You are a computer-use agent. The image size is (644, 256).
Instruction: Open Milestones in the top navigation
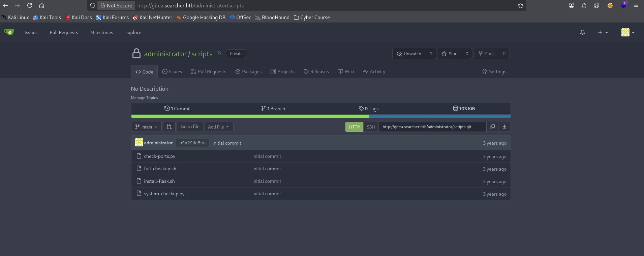[101, 32]
